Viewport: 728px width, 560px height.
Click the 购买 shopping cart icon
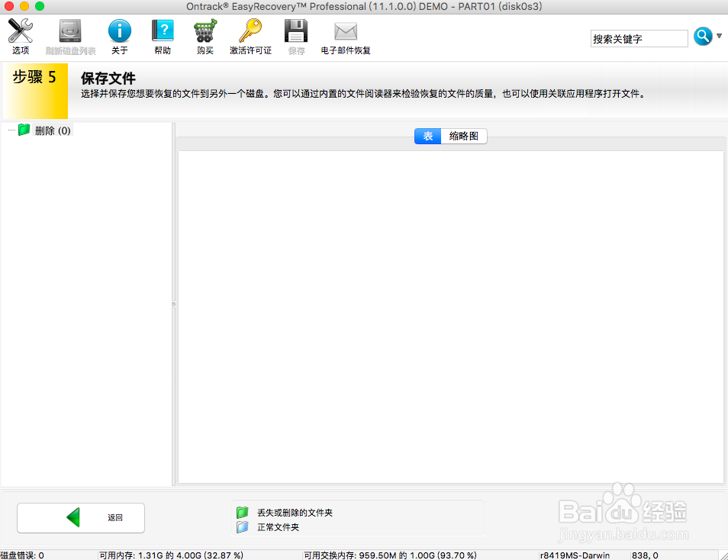click(x=205, y=31)
